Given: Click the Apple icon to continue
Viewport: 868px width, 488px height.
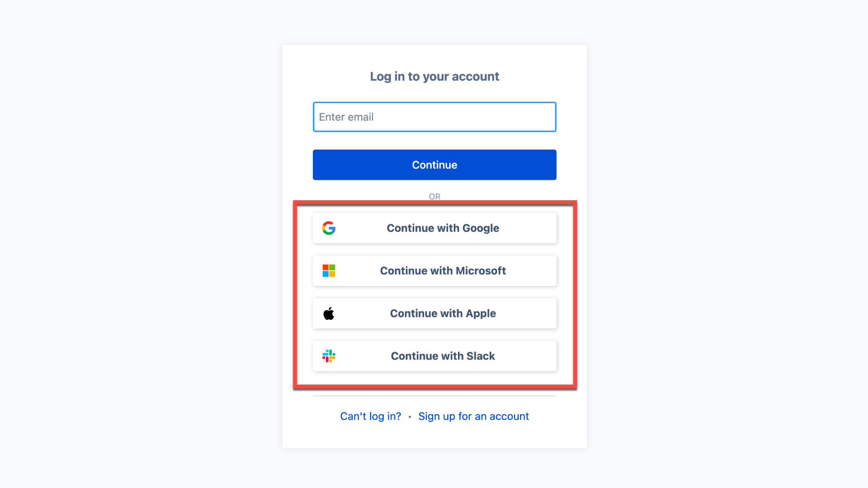Looking at the screenshot, I should point(329,313).
